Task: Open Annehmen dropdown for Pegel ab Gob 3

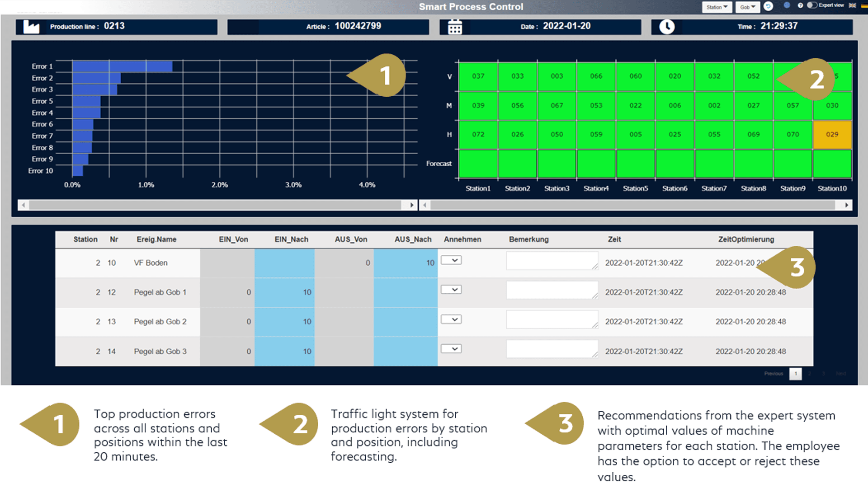Action: [451, 349]
